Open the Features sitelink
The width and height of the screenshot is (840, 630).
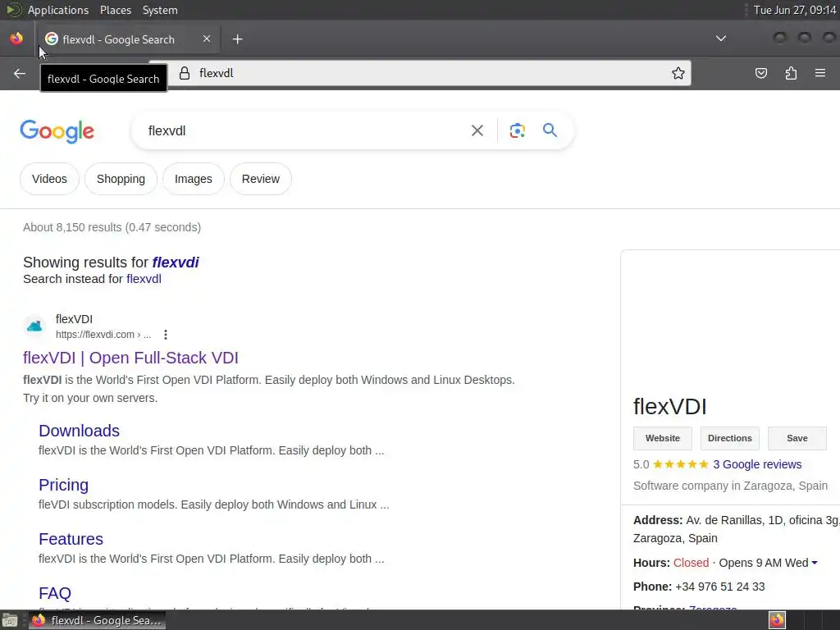pos(71,539)
